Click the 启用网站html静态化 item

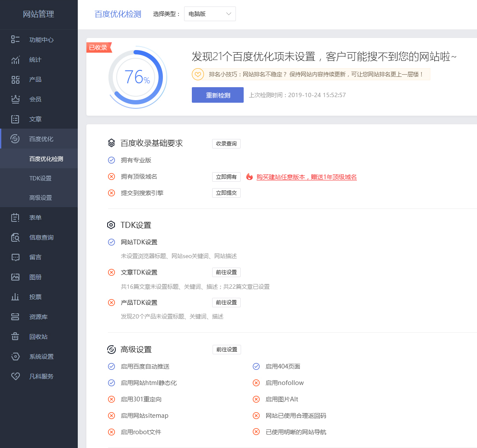149,383
